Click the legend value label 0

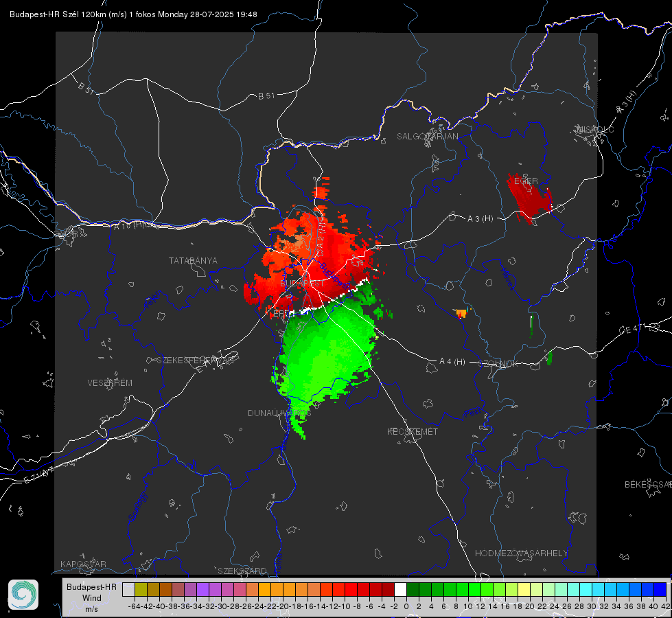(x=406, y=606)
